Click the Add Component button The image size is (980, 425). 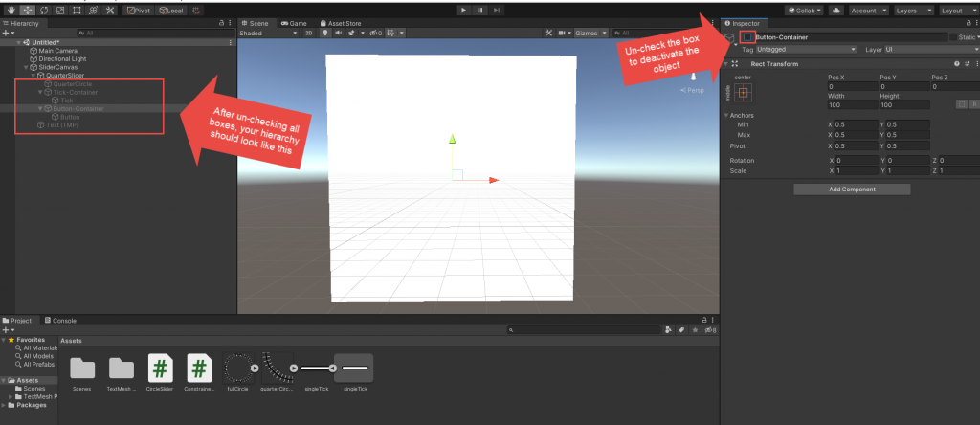point(852,190)
